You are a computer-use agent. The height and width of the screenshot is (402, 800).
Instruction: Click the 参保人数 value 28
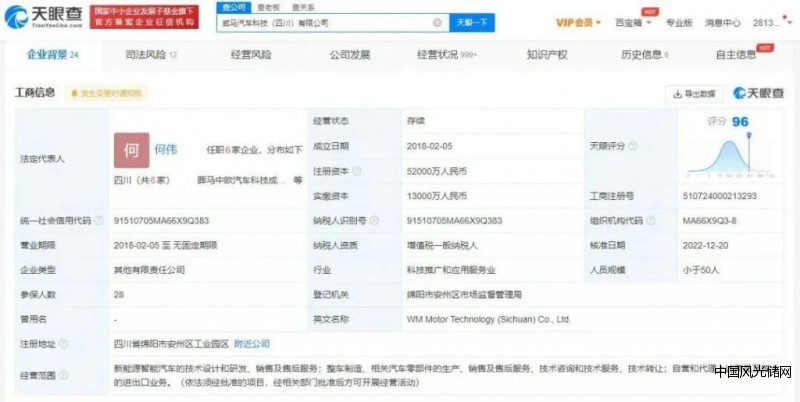(119, 294)
